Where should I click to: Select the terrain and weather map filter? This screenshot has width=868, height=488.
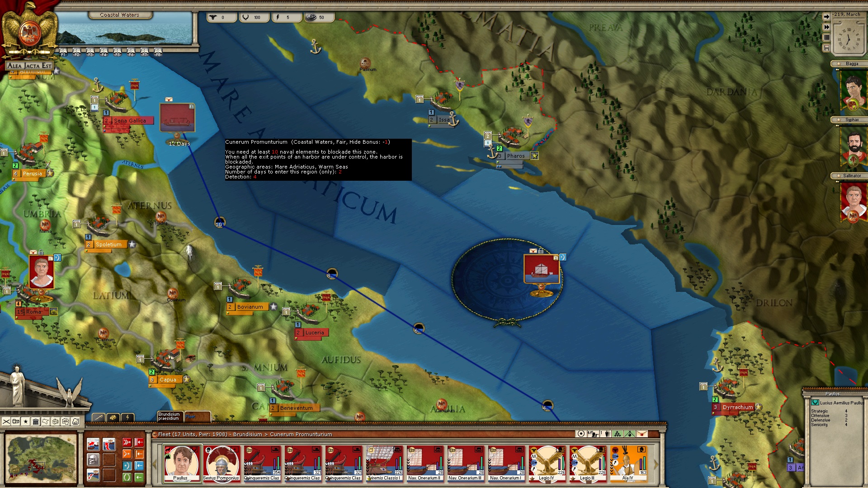[x=75, y=422]
